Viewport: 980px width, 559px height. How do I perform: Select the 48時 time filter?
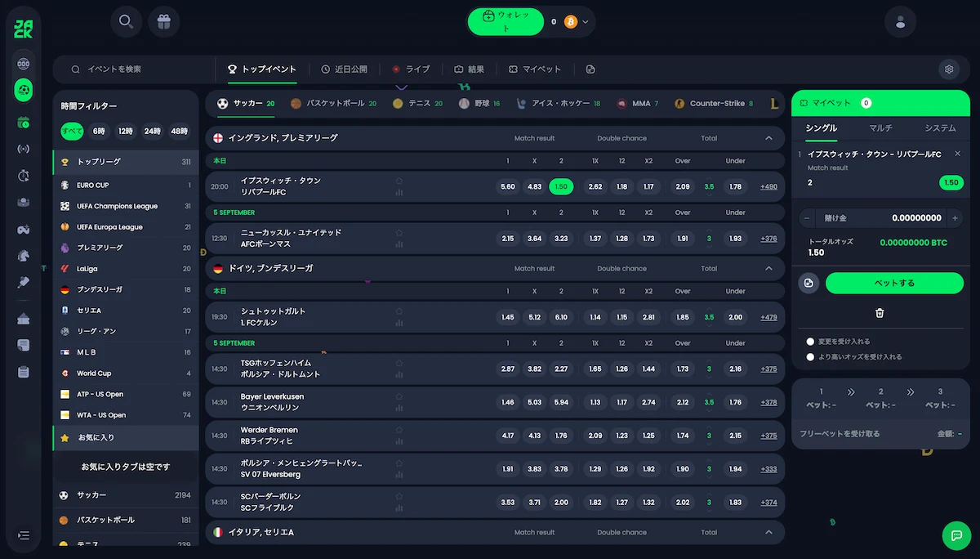(179, 131)
